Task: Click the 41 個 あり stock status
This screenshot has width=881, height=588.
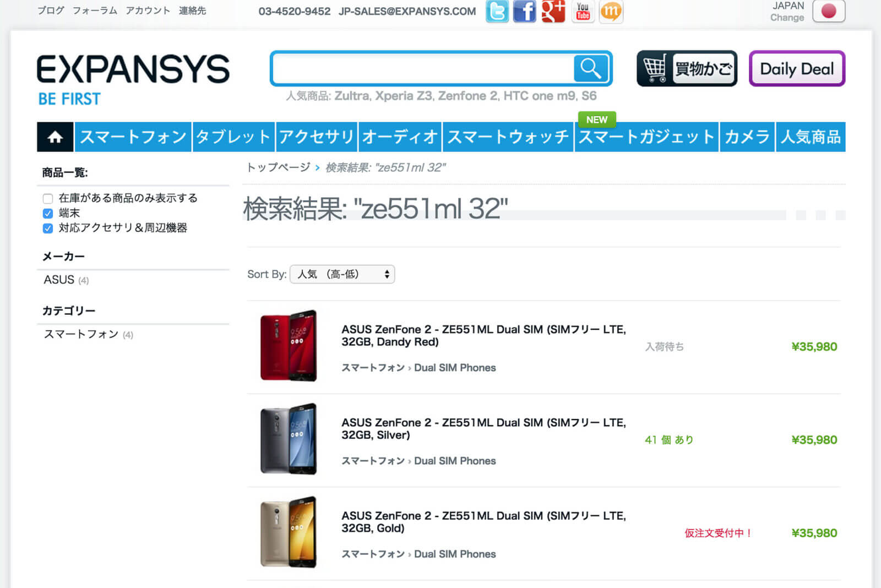Action: pos(669,439)
